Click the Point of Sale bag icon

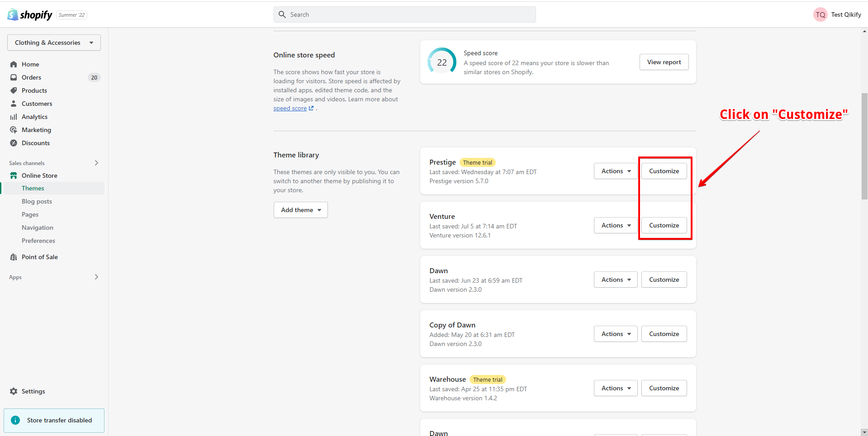coord(14,257)
